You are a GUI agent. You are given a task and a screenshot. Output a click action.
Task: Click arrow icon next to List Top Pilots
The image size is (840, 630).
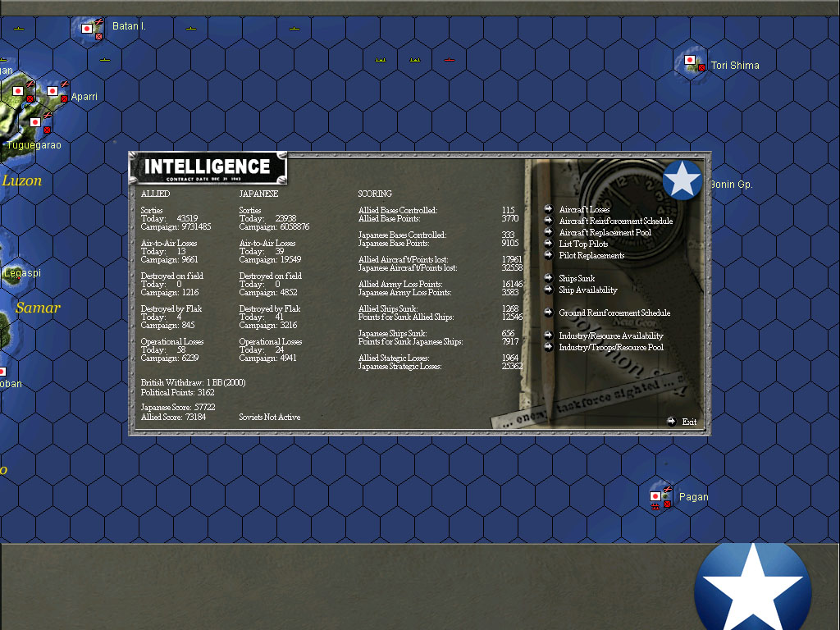pos(548,243)
